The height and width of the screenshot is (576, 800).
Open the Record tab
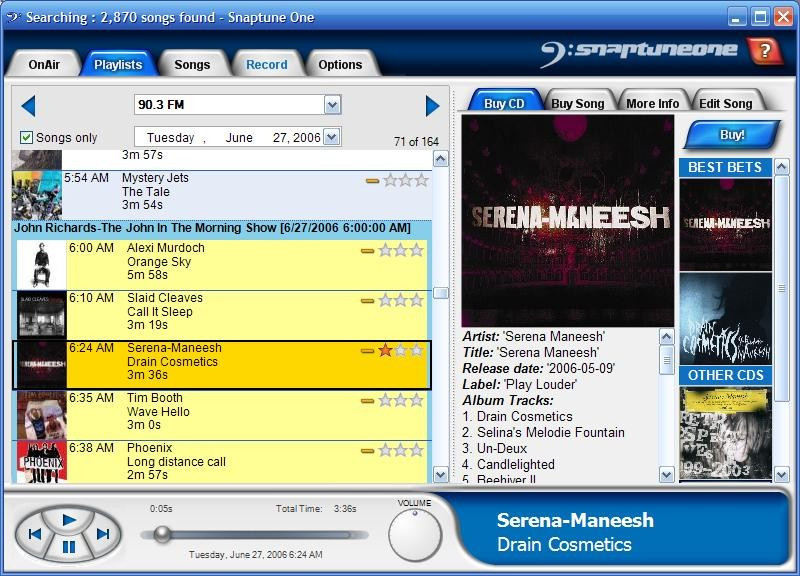pyautogui.click(x=266, y=64)
